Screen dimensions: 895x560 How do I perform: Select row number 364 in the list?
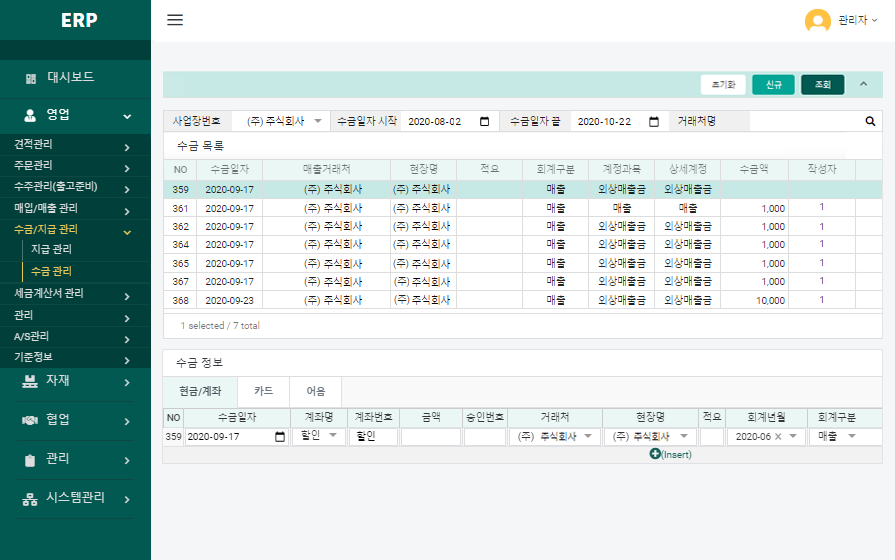click(522, 244)
